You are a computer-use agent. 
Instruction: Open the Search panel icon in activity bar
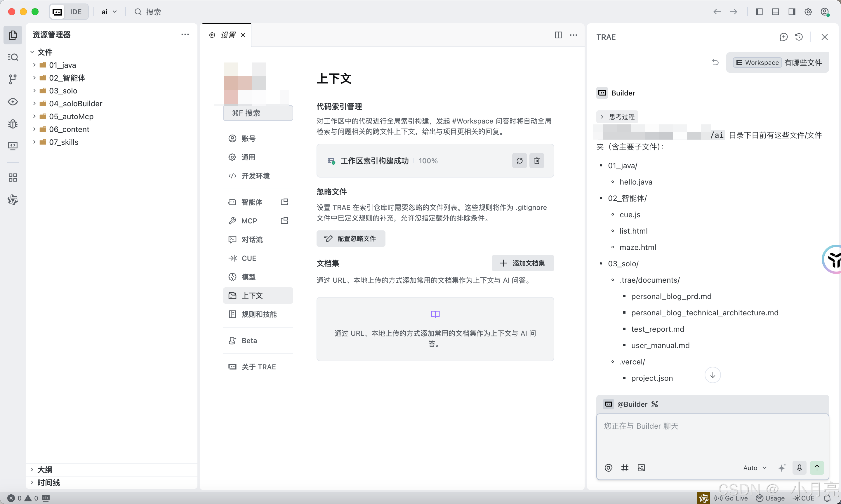(x=13, y=57)
